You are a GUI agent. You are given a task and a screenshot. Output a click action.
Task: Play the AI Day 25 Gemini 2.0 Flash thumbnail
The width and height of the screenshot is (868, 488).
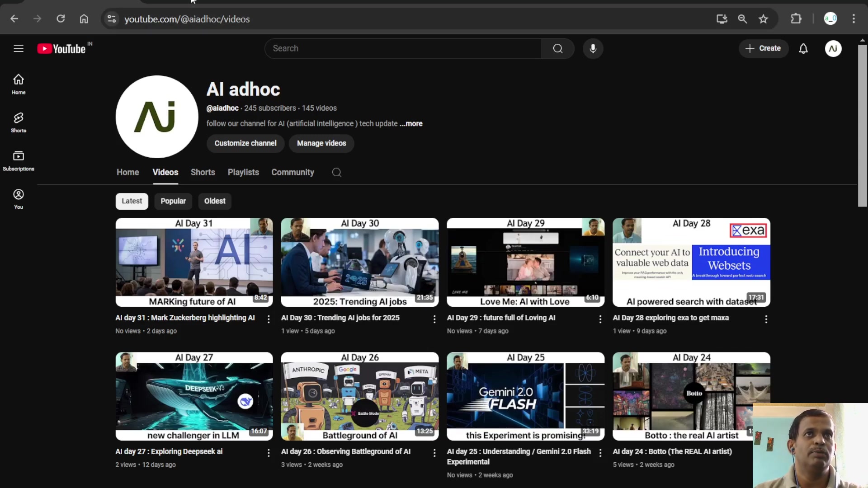click(526, 396)
